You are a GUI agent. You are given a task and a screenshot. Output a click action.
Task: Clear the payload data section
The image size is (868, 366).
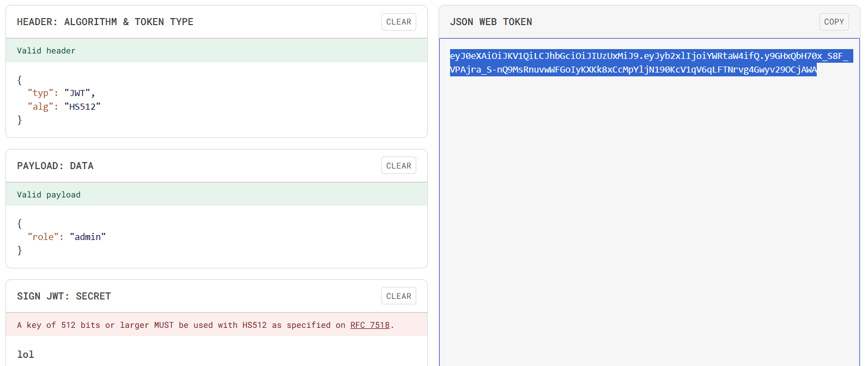click(x=398, y=166)
